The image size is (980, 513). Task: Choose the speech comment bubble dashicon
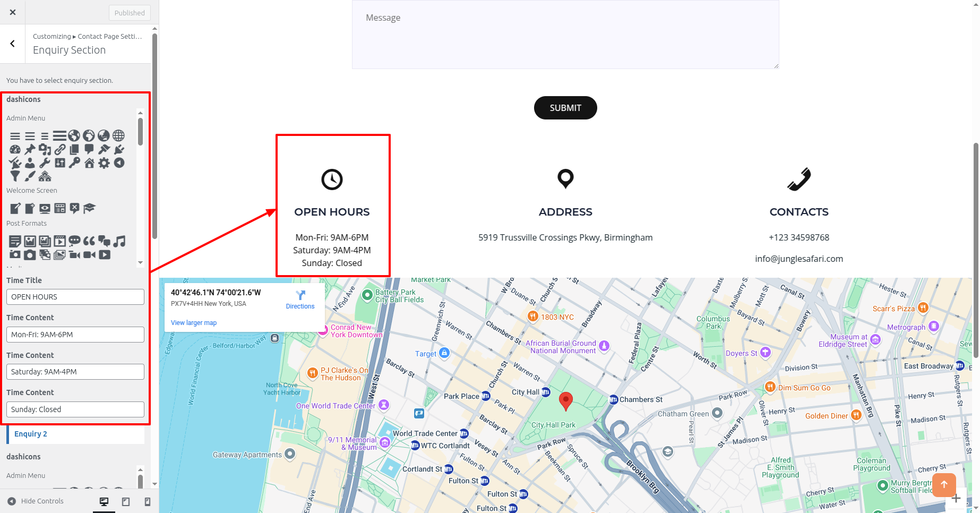pos(89,150)
